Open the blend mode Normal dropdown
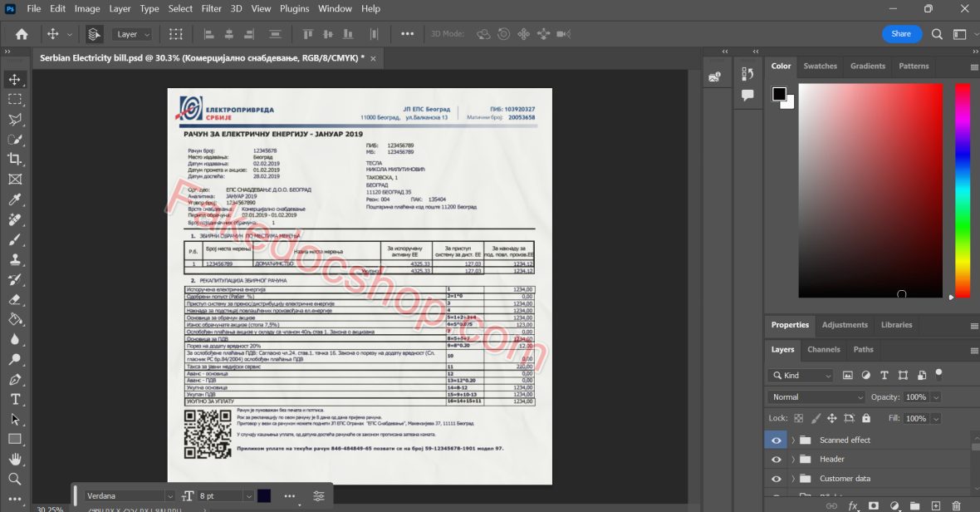 (x=816, y=397)
